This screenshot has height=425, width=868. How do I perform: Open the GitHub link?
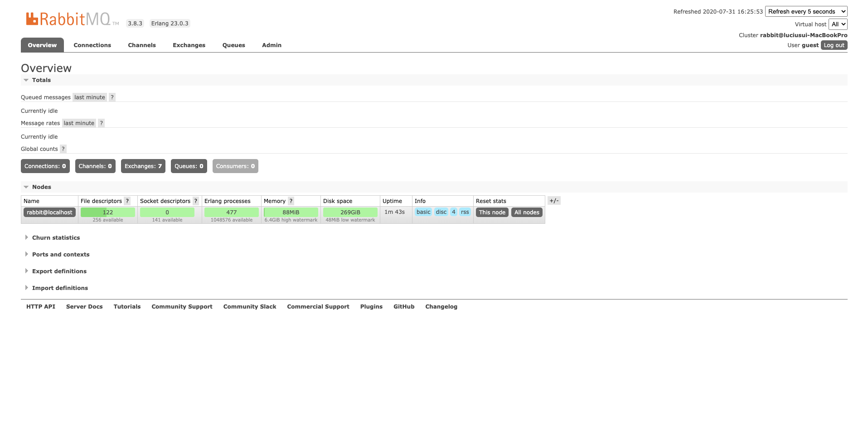coord(404,307)
